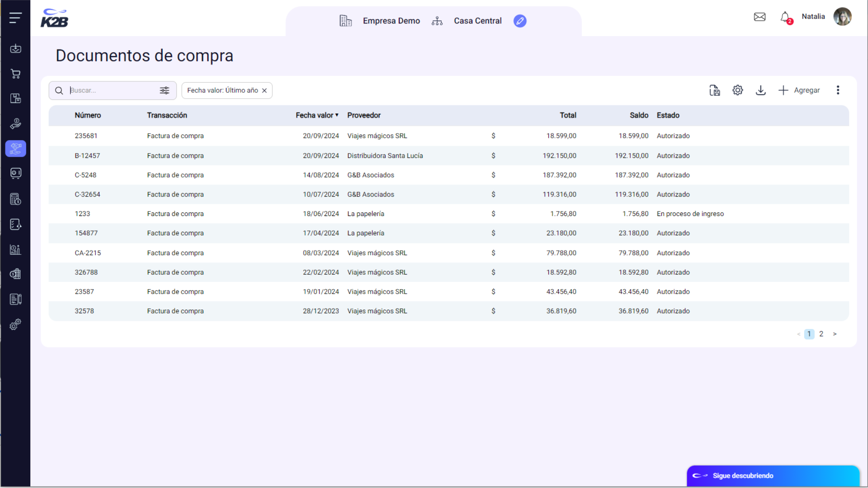Open grid settings gear icon

click(x=737, y=90)
